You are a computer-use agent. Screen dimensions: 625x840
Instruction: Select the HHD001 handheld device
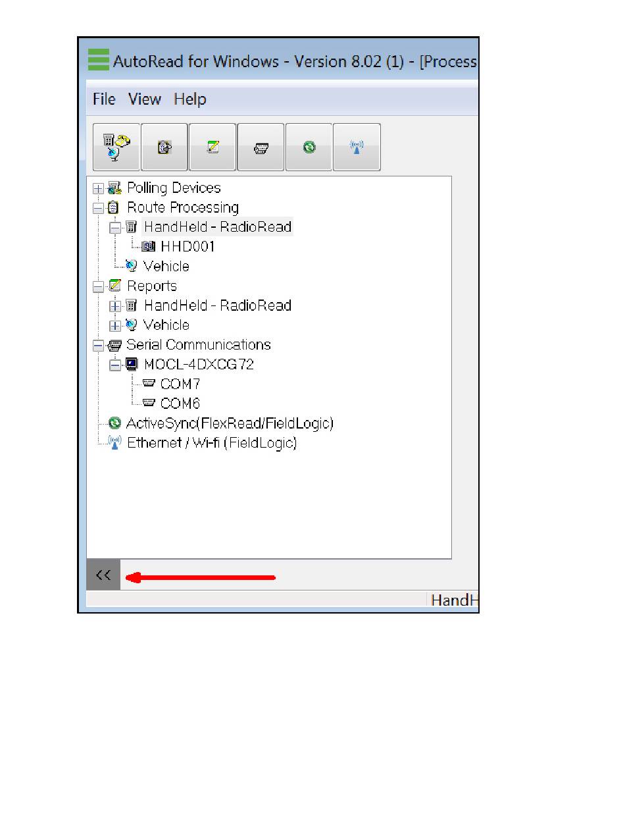(187, 247)
